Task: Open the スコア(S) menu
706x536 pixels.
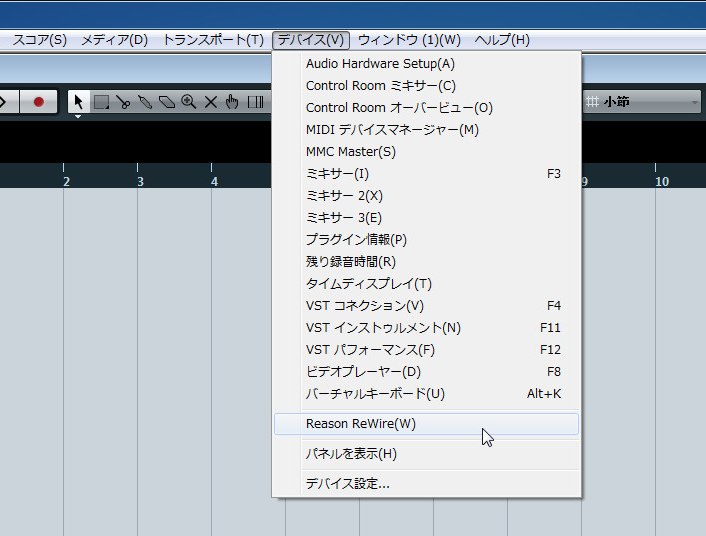Action: coord(40,40)
